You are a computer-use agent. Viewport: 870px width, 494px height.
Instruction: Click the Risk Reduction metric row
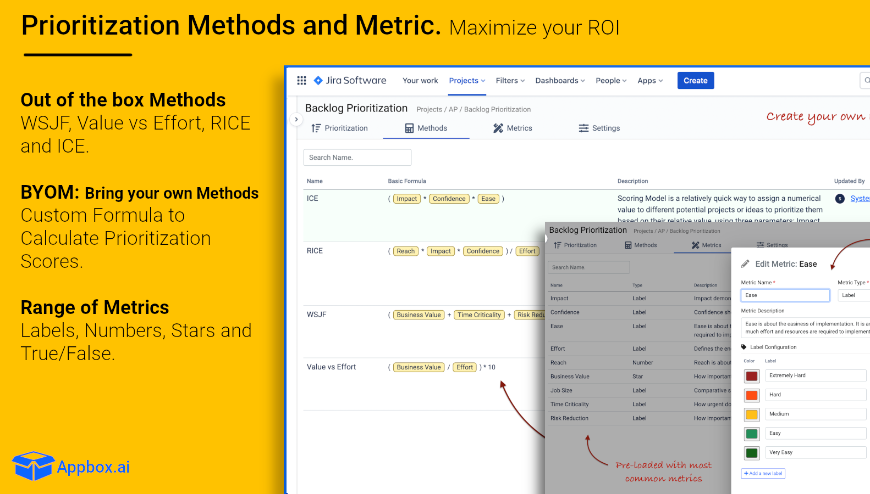click(x=638, y=418)
